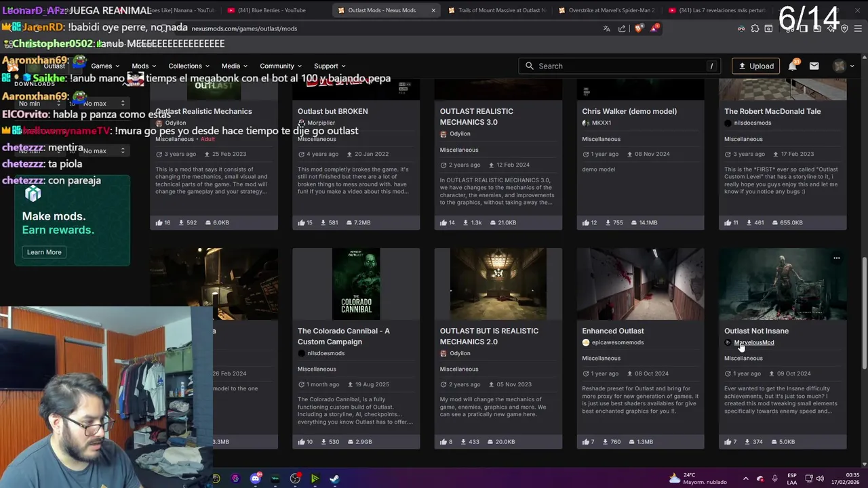Click the Brave VPN shield icon

pos(844,28)
